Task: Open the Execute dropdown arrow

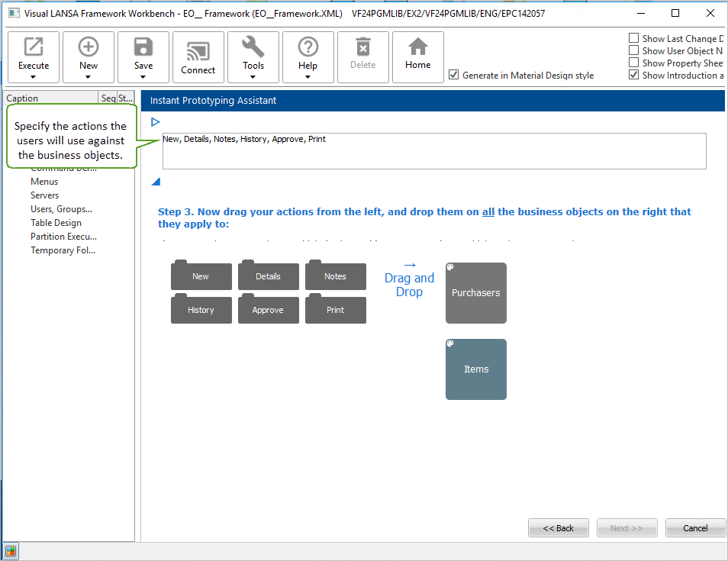Action: pos(34,77)
